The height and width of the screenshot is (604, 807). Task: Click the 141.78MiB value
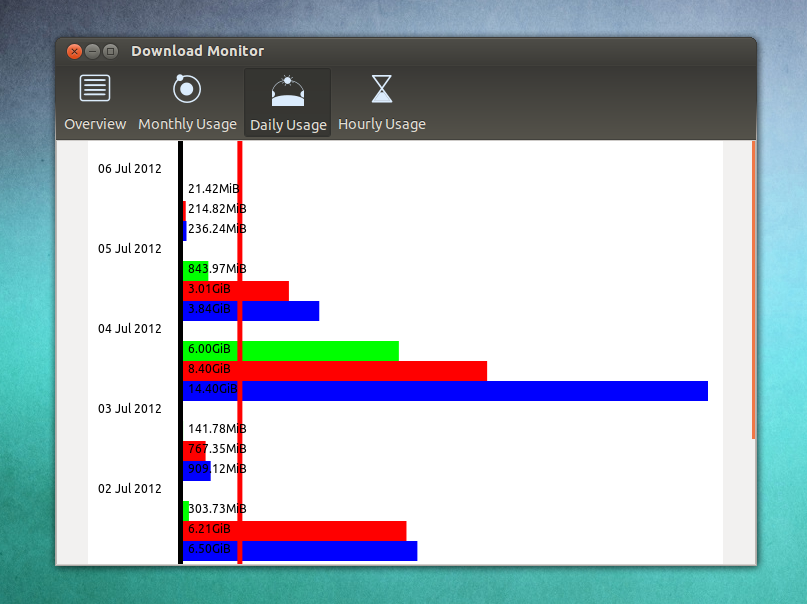click(217, 429)
